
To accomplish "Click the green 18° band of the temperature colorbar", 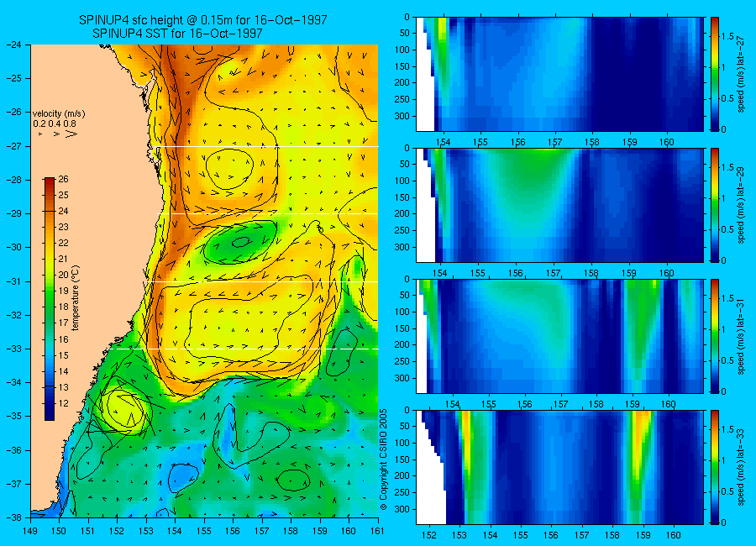I will pos(50,307).
